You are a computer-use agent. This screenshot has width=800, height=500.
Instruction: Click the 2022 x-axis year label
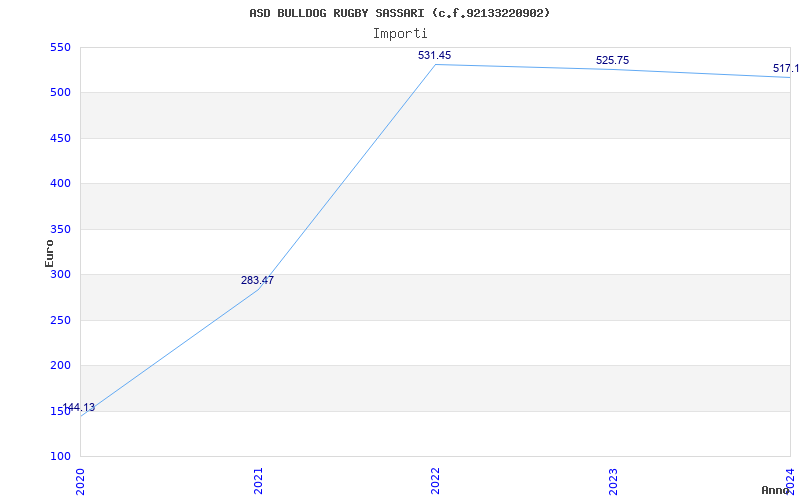[x=435, y=481]
